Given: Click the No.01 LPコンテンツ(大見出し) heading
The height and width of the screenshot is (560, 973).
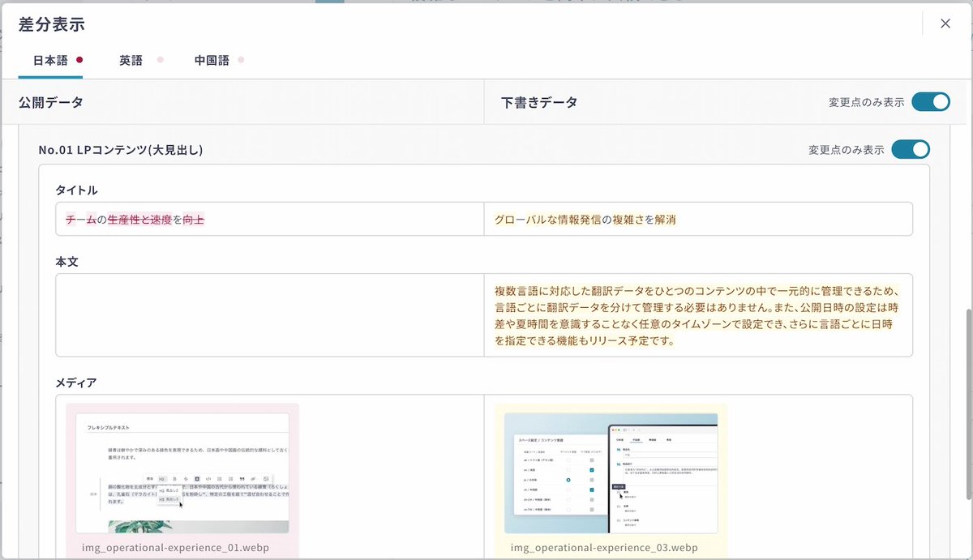Looking at the screenshot, I should tap(121, 150).
